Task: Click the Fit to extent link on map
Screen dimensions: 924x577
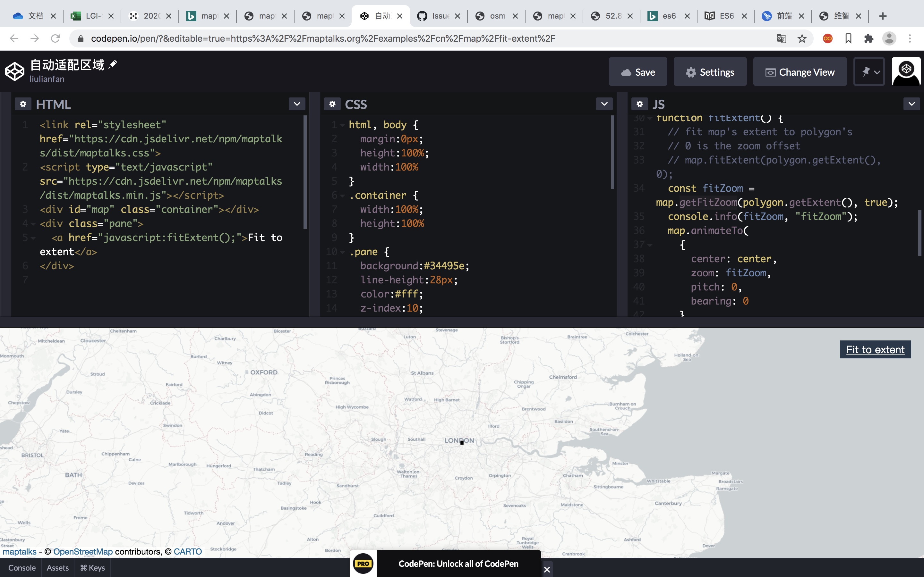Action: tap(875, 349)
